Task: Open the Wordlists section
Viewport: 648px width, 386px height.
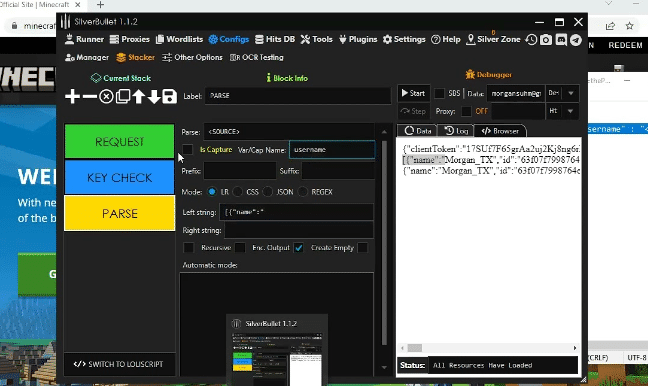Action: [179, 39]
